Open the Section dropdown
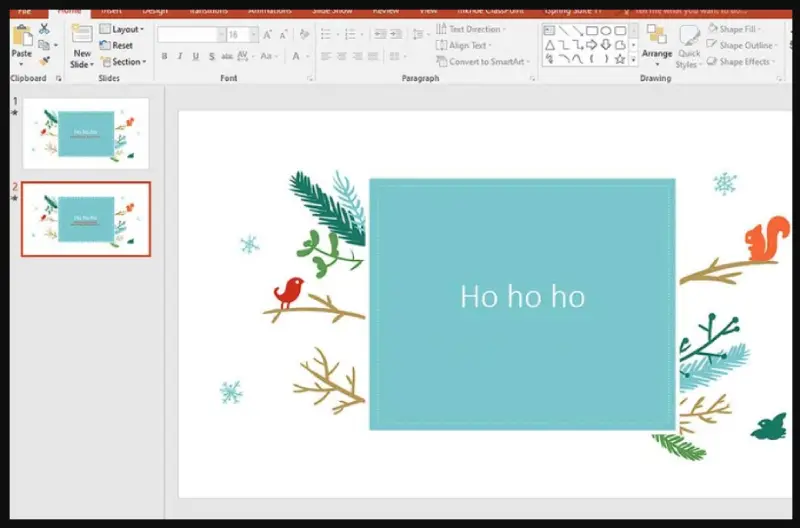800x528 pixels. [123, 62]
